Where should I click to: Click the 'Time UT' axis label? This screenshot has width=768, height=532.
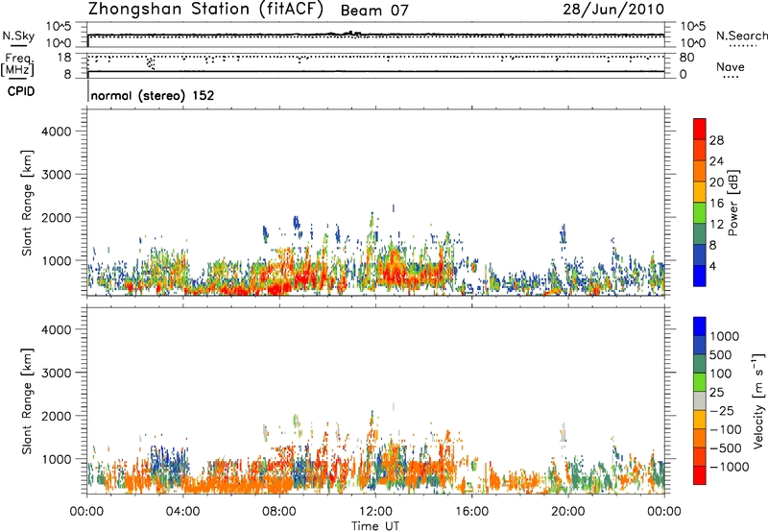point(375,526)
